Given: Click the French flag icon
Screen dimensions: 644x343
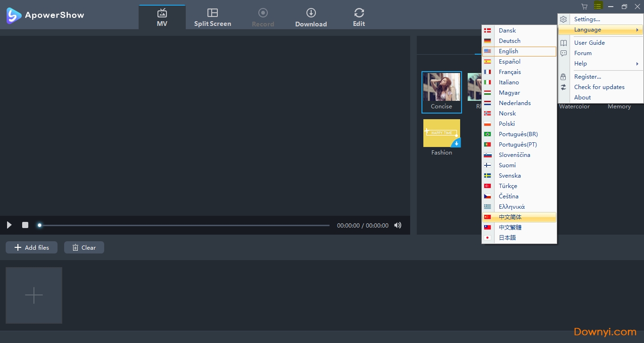Looking at the screenshot, I should coord(487,72).
